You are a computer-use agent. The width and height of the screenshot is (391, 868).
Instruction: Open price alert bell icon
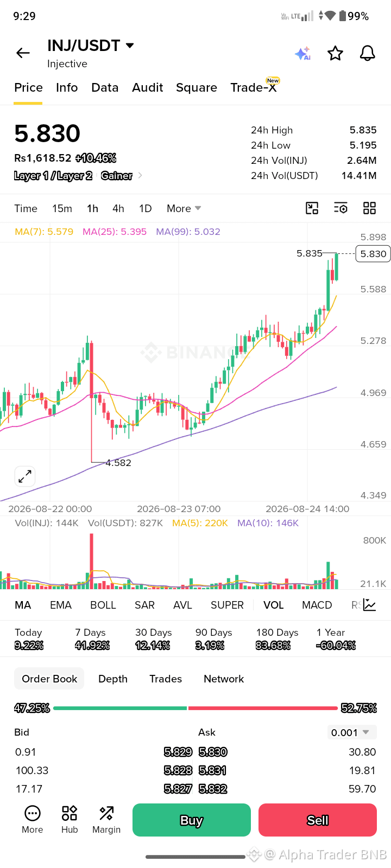[x=368, y=53]
